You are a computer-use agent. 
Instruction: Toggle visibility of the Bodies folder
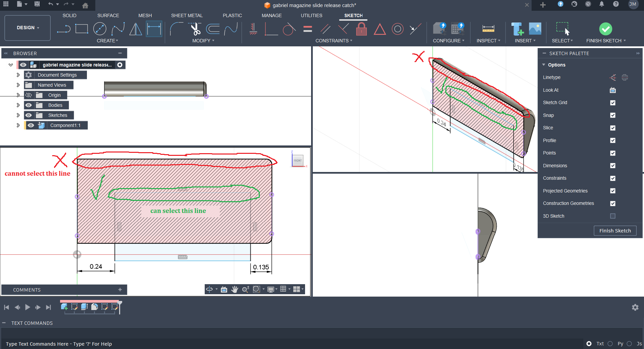29,105
